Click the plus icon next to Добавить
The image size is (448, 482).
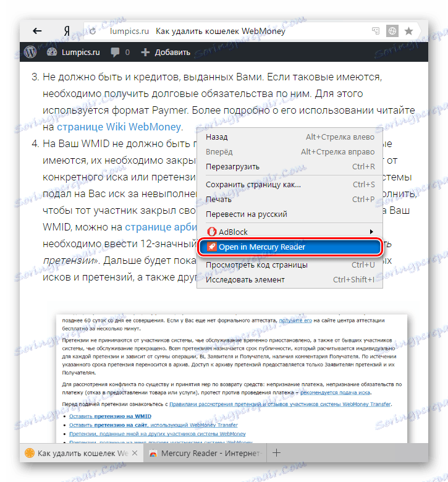pos(145,53)
